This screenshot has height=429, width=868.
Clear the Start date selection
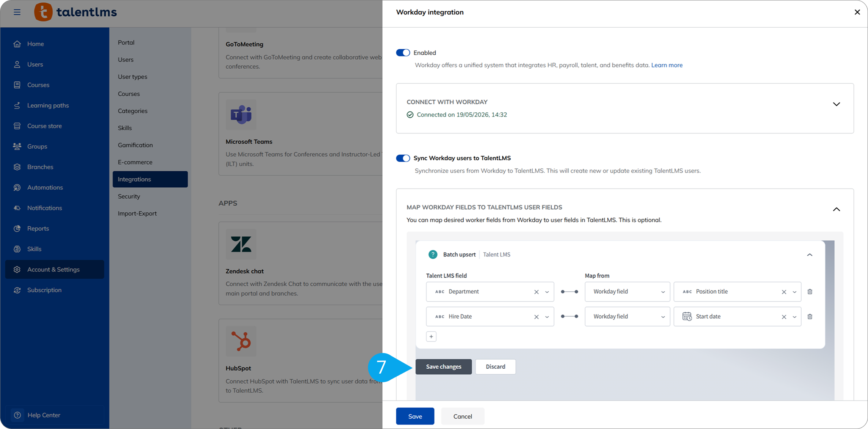click(784, 317)
